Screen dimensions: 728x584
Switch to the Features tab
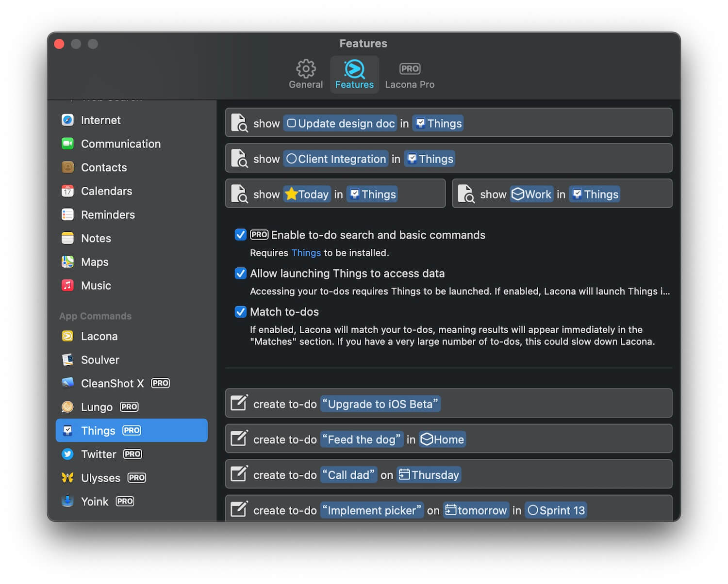tap(354, 74)
